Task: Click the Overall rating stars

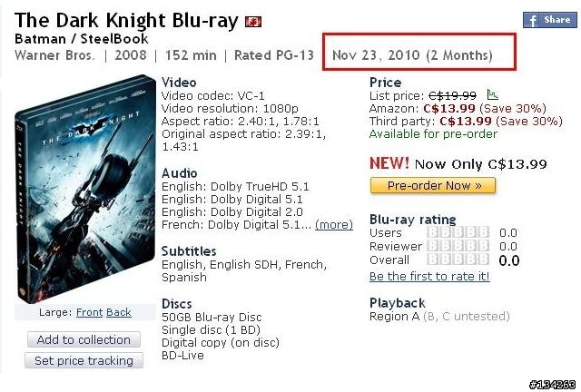Action: pos(458,260)
